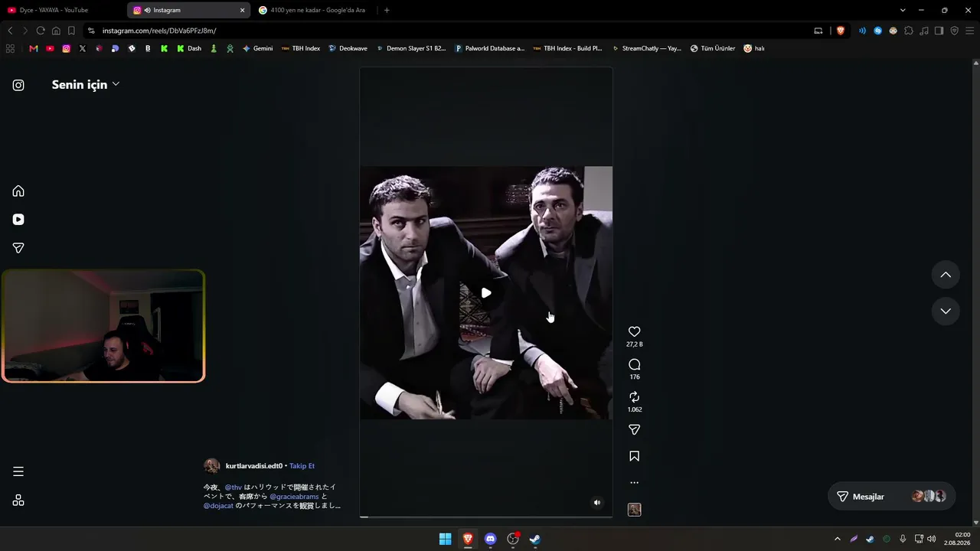Open direct messages from Instagram sidebar
The width and height of the screenshot is (980, 551).
[x=18, y=248]
